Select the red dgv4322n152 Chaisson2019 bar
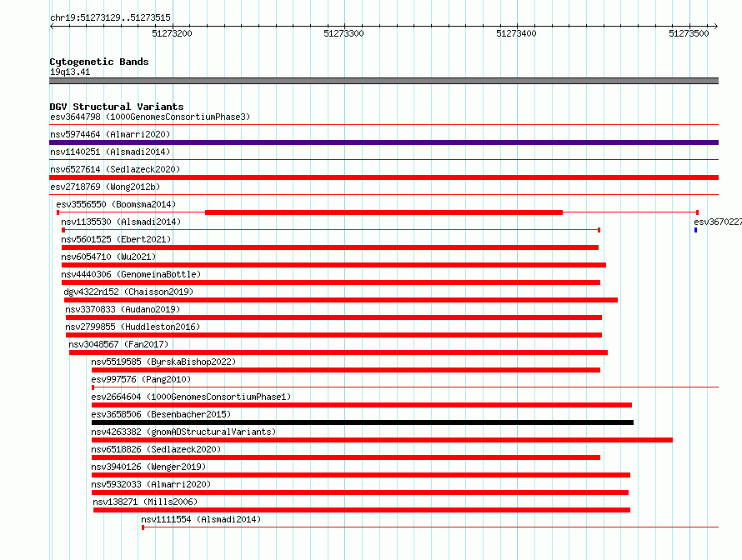Screen dimensions: 742x560 click(x=341, y=300)
